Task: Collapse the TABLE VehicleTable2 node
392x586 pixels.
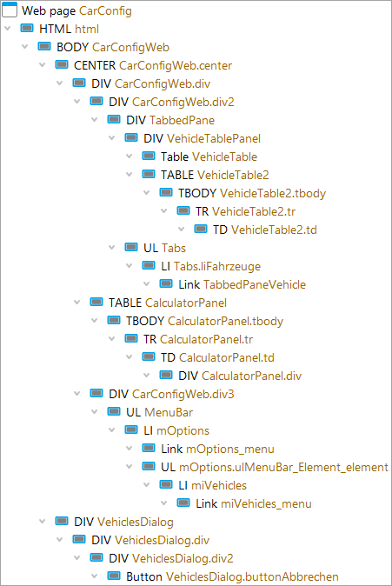Action: tap(129, 174)
